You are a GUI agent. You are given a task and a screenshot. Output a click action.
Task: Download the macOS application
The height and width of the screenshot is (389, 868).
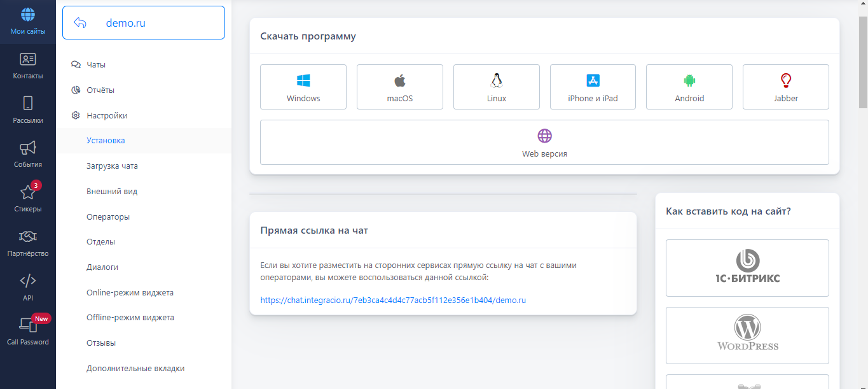[400, 87]
